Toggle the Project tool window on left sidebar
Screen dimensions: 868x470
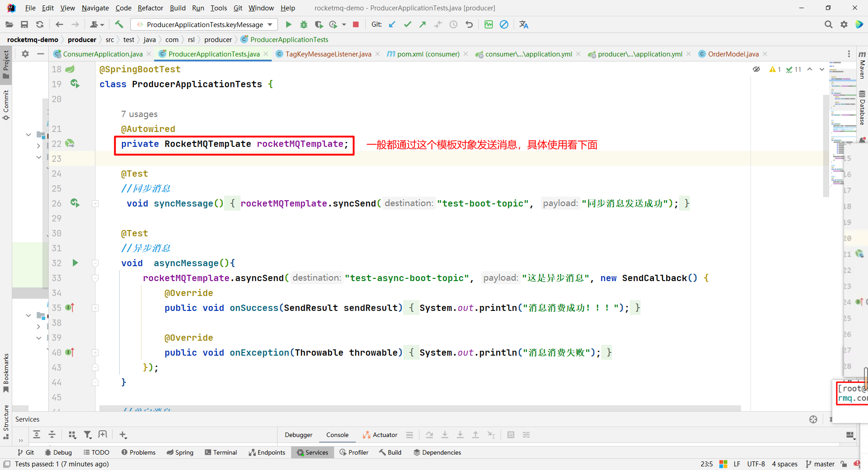(6, 64)
